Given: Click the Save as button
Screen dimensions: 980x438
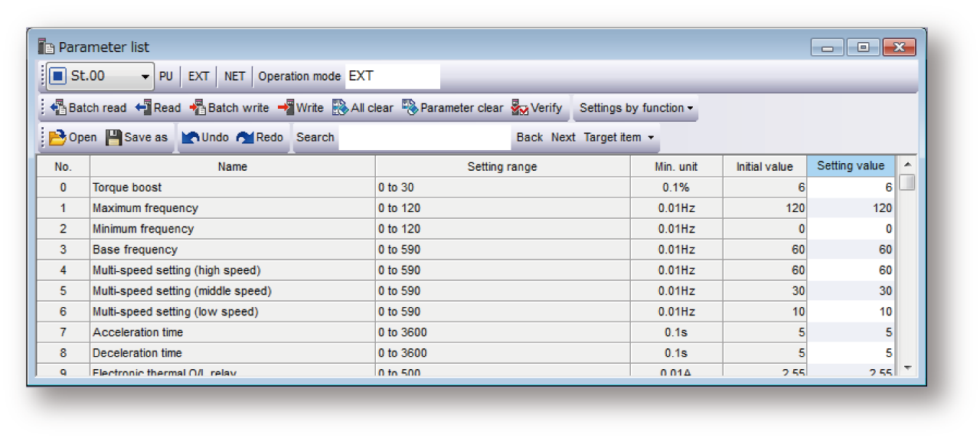Looking at the screenshot, I should click(137, 138).
